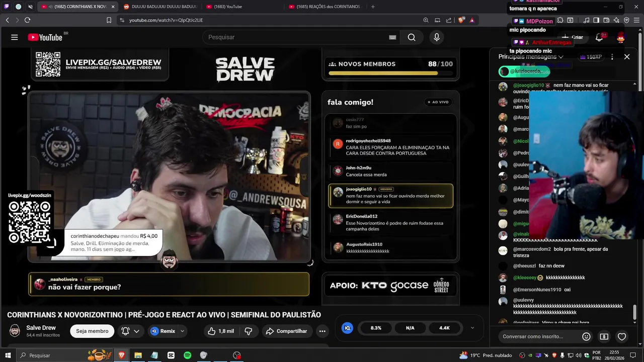The image size is (644, 362).
Task: Open the Super Chat dollar icon
Action: click(604, 336)
